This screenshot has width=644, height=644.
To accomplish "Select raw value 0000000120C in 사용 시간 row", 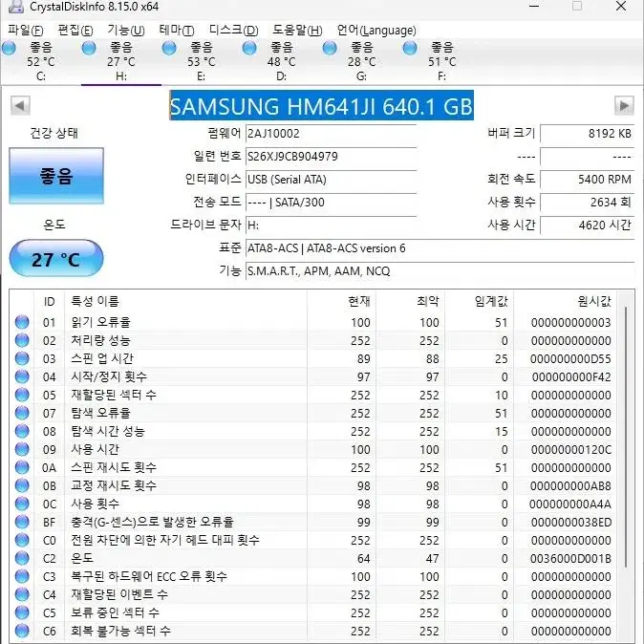I will point(570,450).
